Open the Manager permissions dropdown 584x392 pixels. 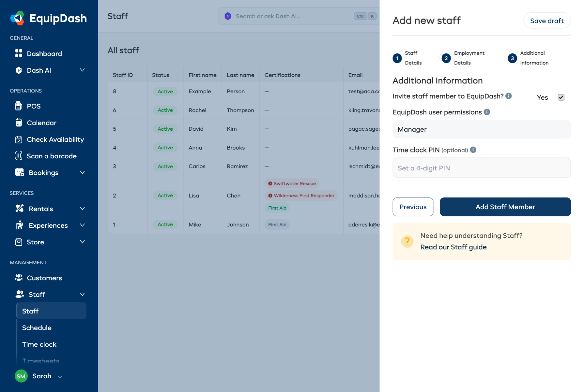[482, 129]
